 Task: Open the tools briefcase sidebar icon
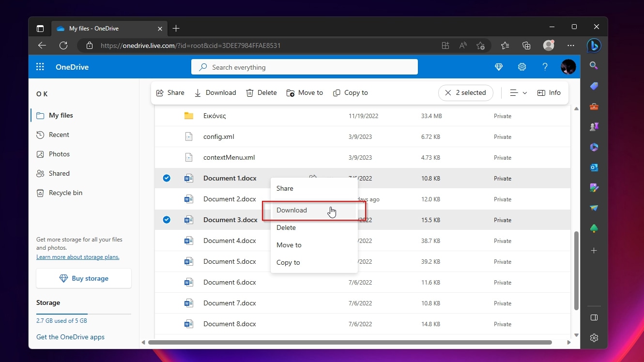(x=594, y=106)
